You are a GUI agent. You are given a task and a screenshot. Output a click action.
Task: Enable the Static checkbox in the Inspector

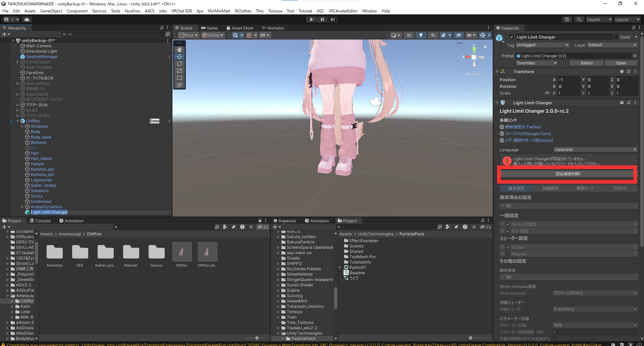pos(616,37)
